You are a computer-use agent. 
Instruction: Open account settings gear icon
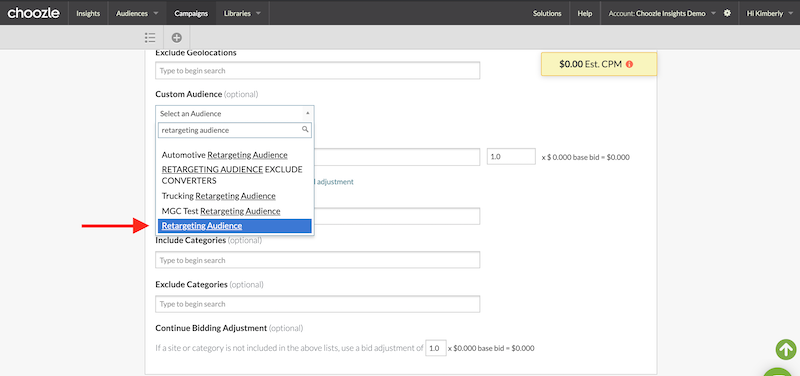[727, 13]
